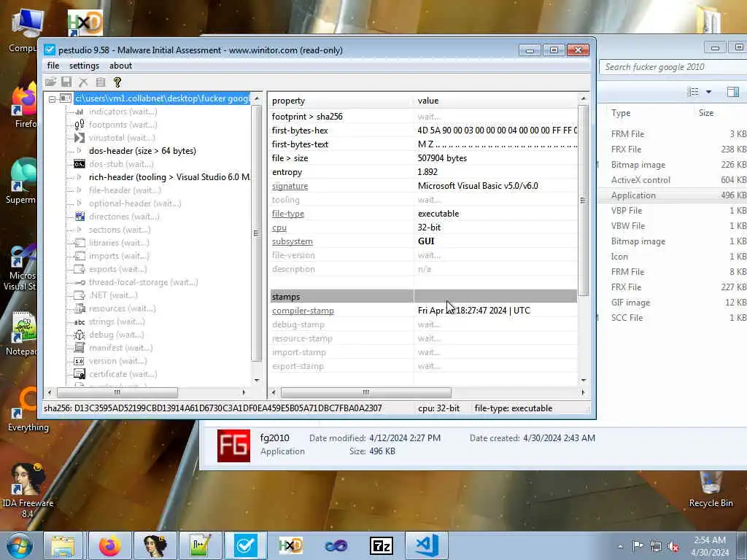Select the .NET tree item
The height and width of the screenshot is (560, 747).
pyautogui.click(x=113, y=295)
